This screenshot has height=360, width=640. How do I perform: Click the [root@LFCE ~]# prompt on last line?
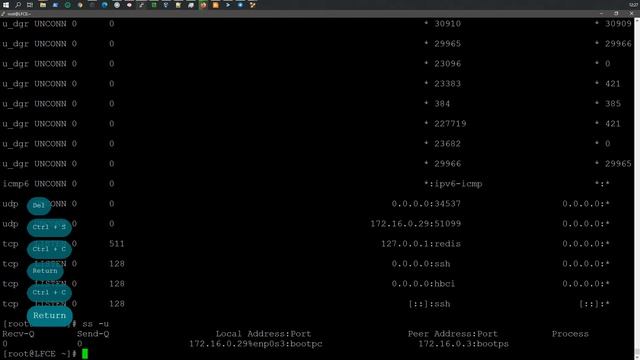[x=40, y=354]
